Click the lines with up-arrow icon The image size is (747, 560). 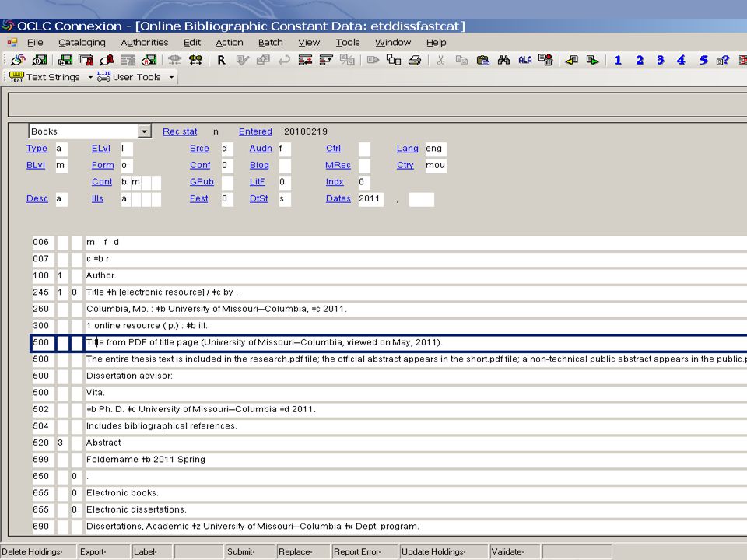[326, 60]
